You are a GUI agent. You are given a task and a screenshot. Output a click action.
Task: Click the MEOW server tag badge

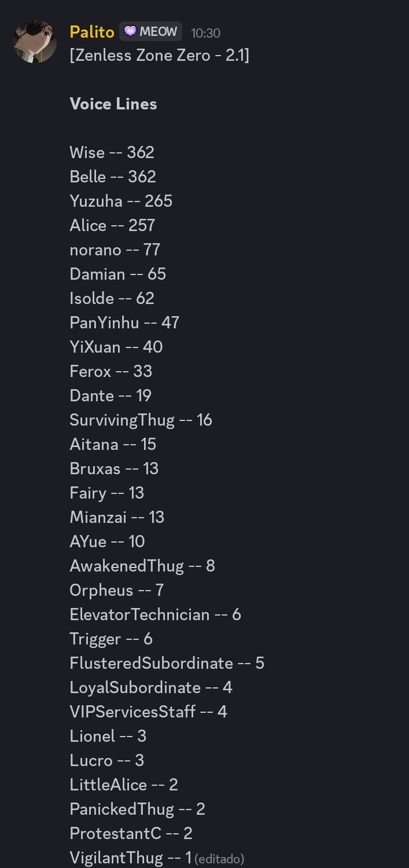pyautogui.click(x=150, y=31)
